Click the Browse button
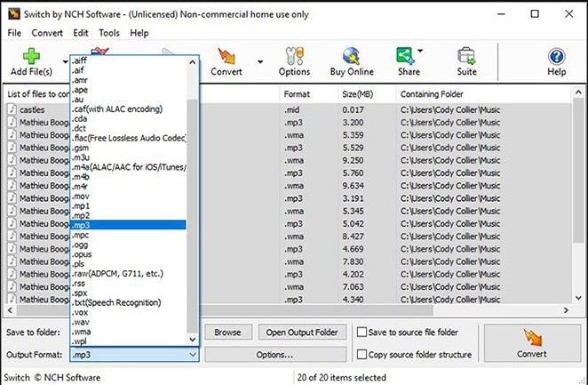Screen dimensions: 588x385 coord(227,332)
